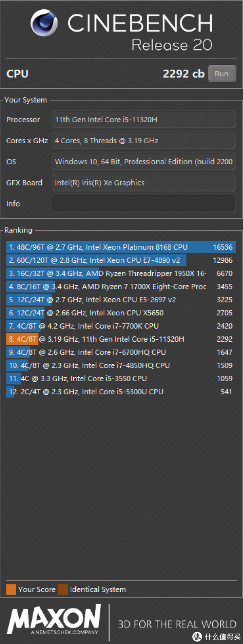Select the highlighted i5-11320H ranking row

pos(121,339)
